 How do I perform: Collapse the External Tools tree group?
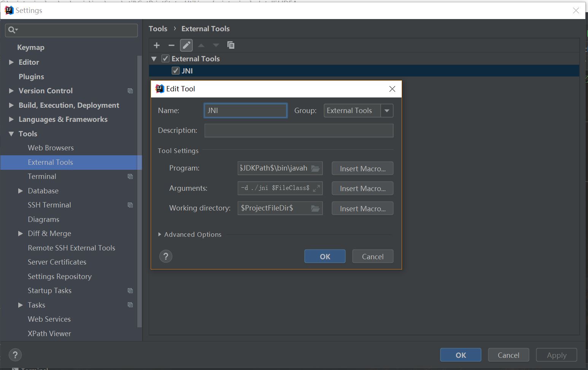(x=154, y=59)
